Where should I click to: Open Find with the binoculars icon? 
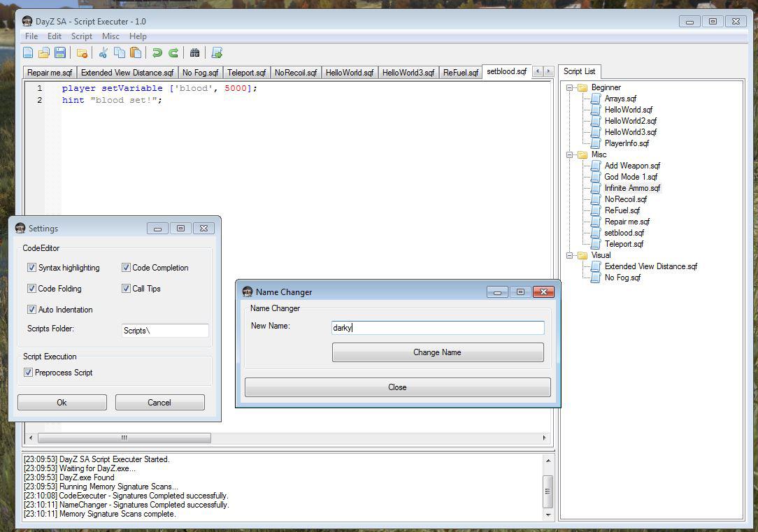pos(195,52)
